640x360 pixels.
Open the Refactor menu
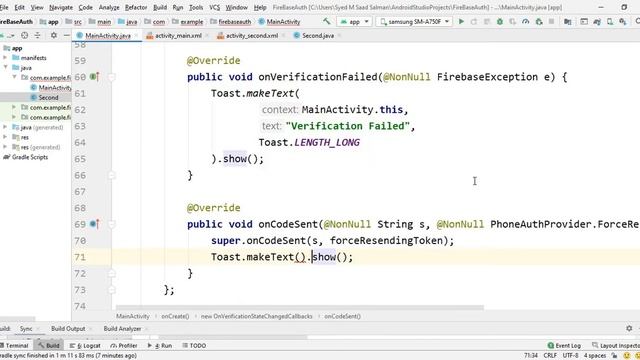click(136, 7)
